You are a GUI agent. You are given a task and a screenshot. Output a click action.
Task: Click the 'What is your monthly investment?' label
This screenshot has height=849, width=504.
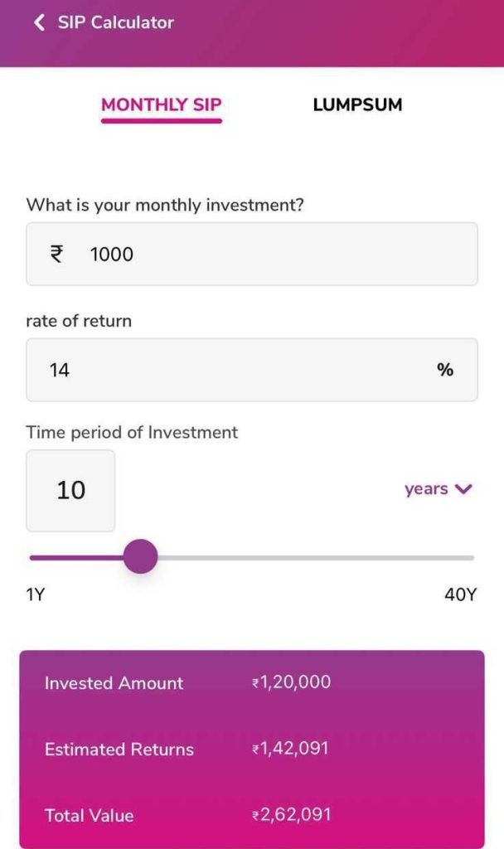pos(165,204)
